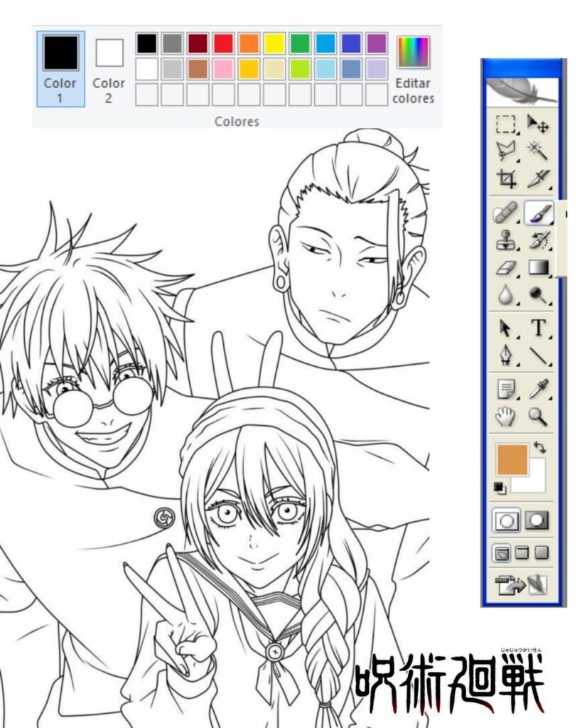
Task: Pick the pink palette swatch
Action: click(x=223, y=69)
